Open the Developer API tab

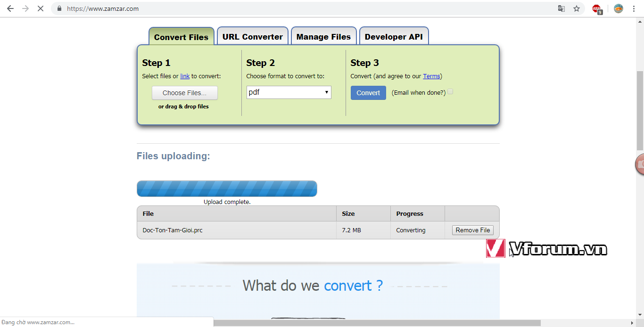coord(394,36)
